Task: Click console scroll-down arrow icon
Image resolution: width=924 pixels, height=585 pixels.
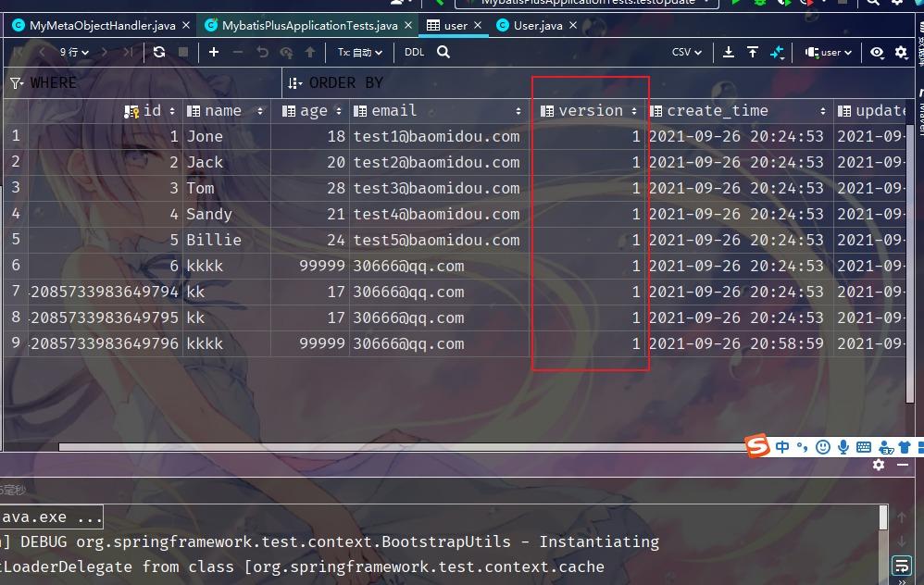Action: [902, 541]
